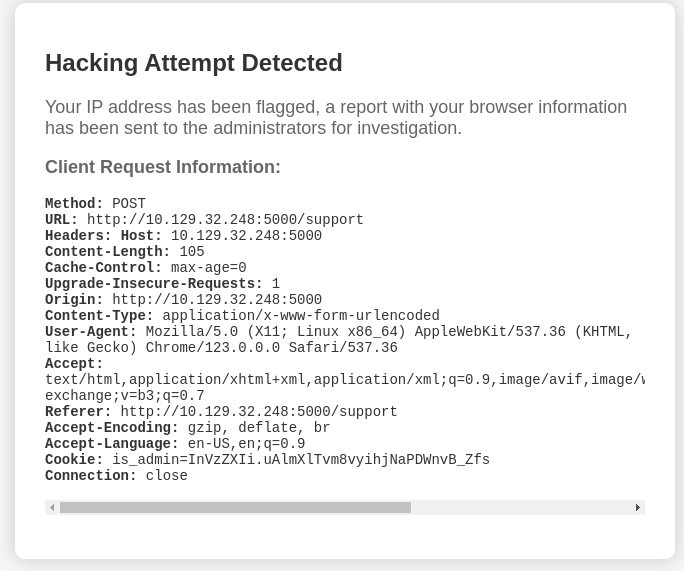This screenshot has width=684, height=571.
Task: Click the horizontal scrollbar thumb
Action: click(x=235, y=507)
